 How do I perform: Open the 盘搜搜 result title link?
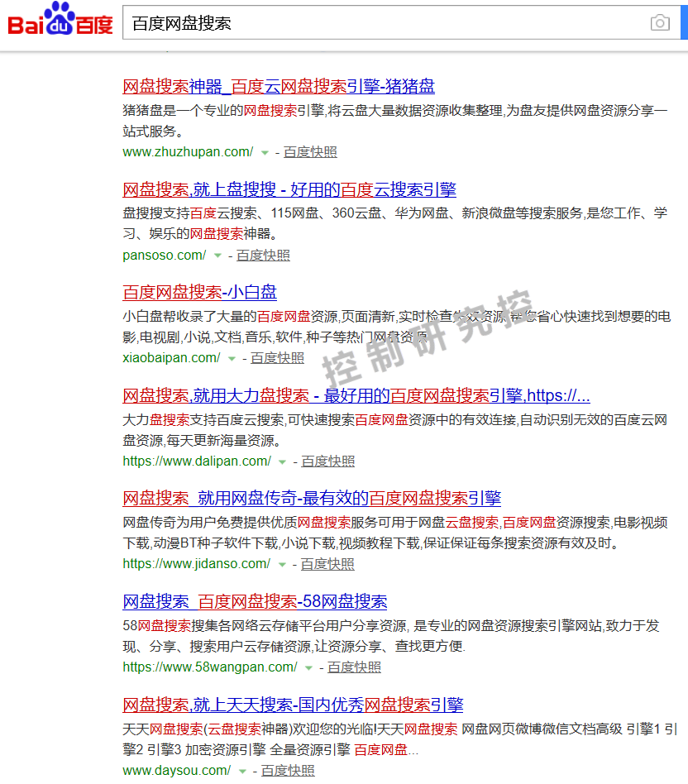click(289, 189)
